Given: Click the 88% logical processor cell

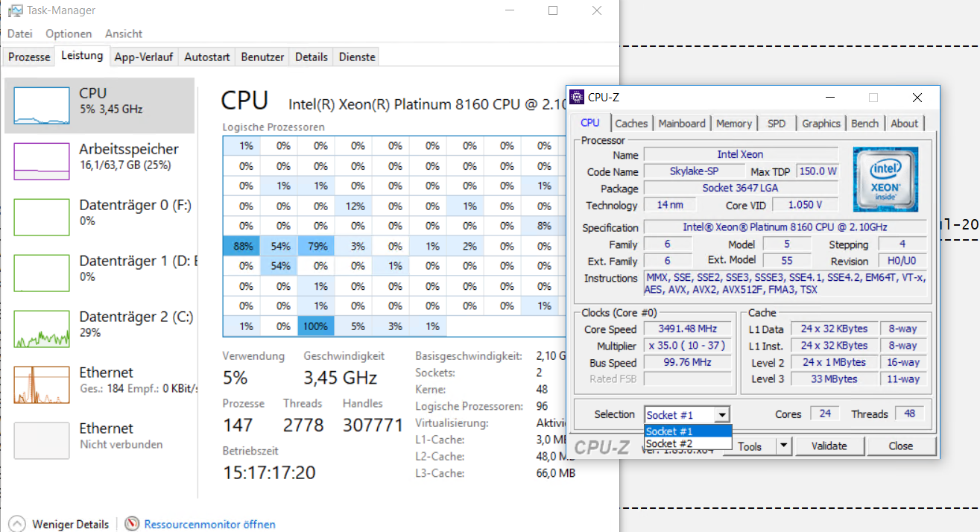Looking at the screenshot, I should 241,246.
